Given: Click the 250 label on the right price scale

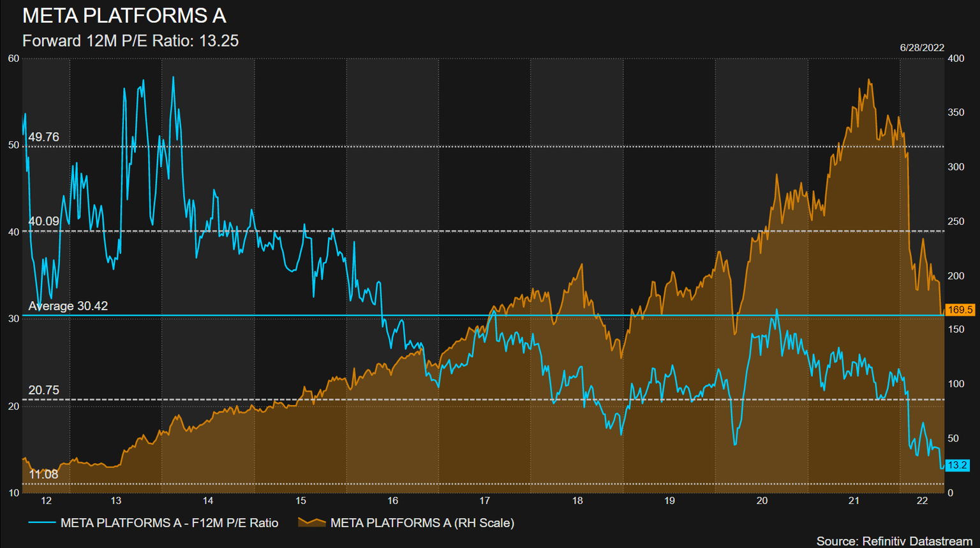Looking at the screenshot, I should pyautogui.click(x=956, y=222).
